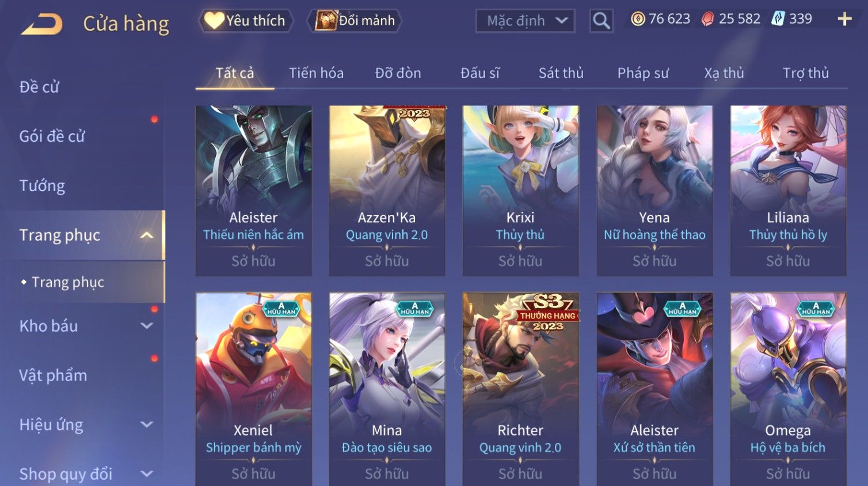Open the Mặc định sort dropdown

[526, 21]
